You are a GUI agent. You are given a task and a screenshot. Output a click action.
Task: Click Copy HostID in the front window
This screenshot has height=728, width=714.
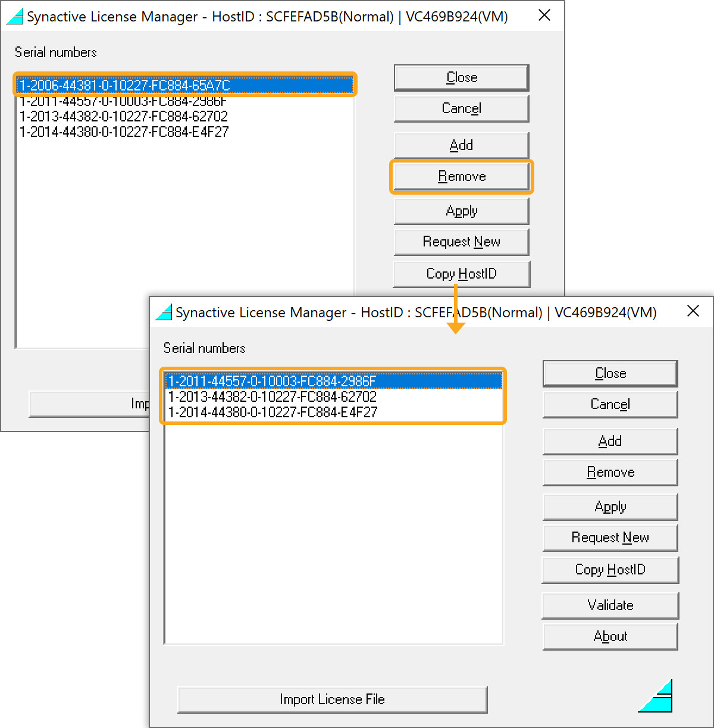610,570
